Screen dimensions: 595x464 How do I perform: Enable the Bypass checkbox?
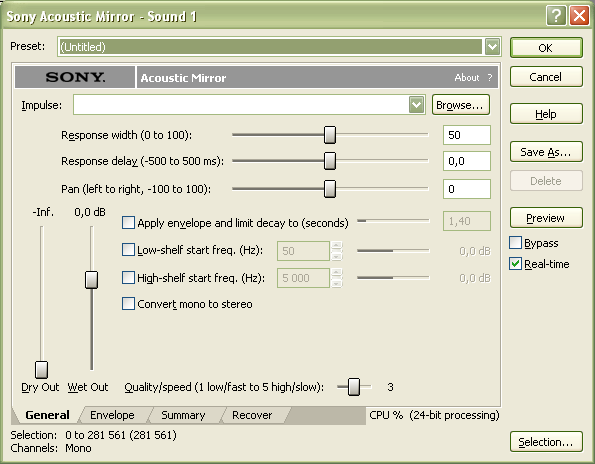pos(515,242)
